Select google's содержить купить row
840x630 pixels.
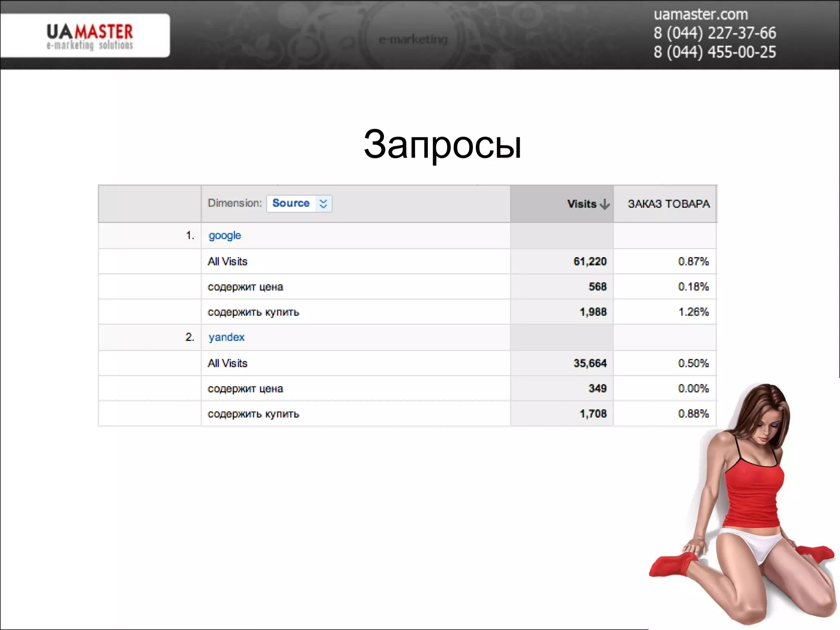[x=253, y=312]
